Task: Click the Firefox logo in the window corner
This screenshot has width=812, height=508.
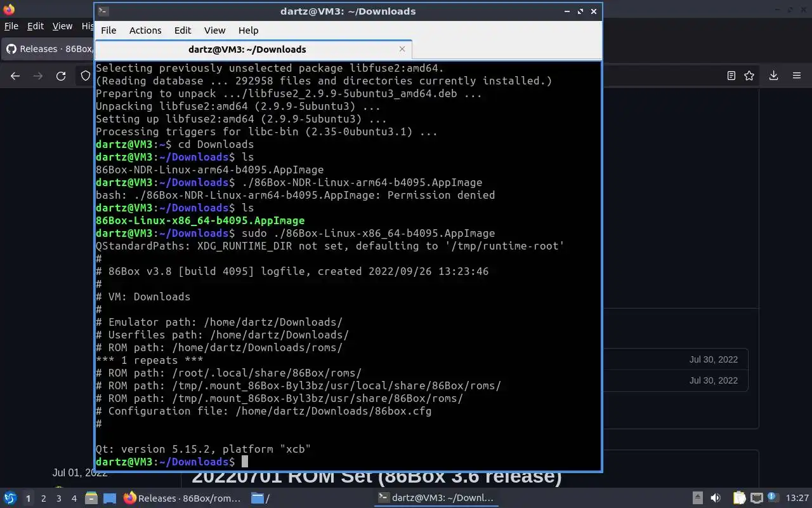Action: click(x=9, y=10)
